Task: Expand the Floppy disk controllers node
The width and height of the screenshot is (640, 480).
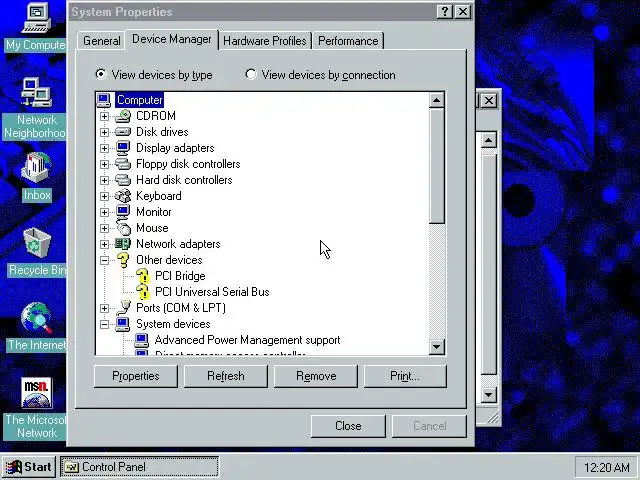Action: tap(104, 164)
